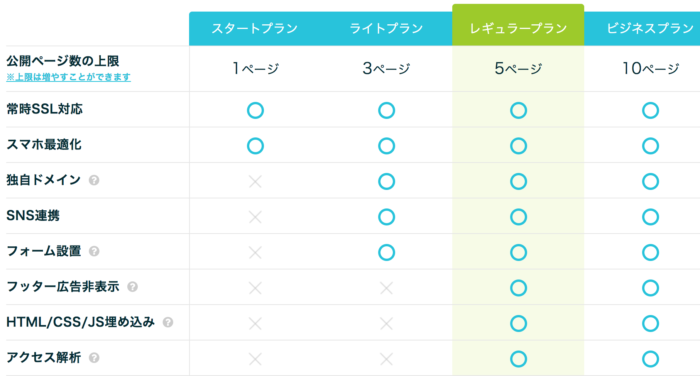Select the ビジネスプラン column header

(x=642, y=29)
